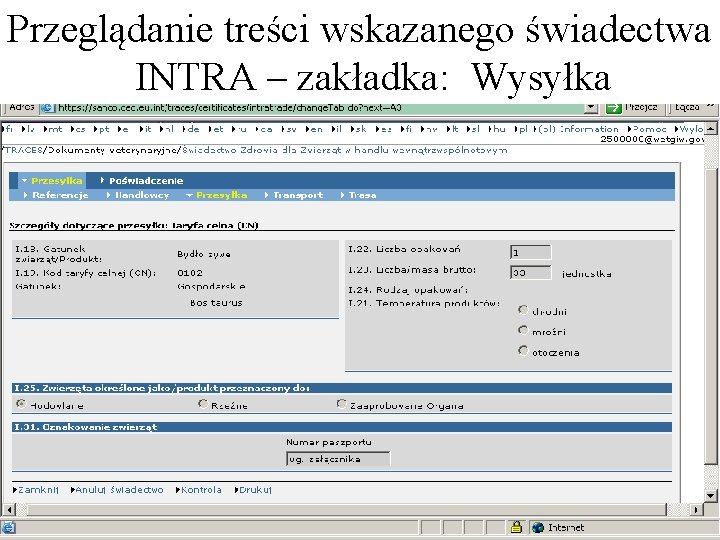This screenshot has height=540, width=720.
Task: Click the Pomoc help link
Action: pyautogui.click(x=649, y=129)
